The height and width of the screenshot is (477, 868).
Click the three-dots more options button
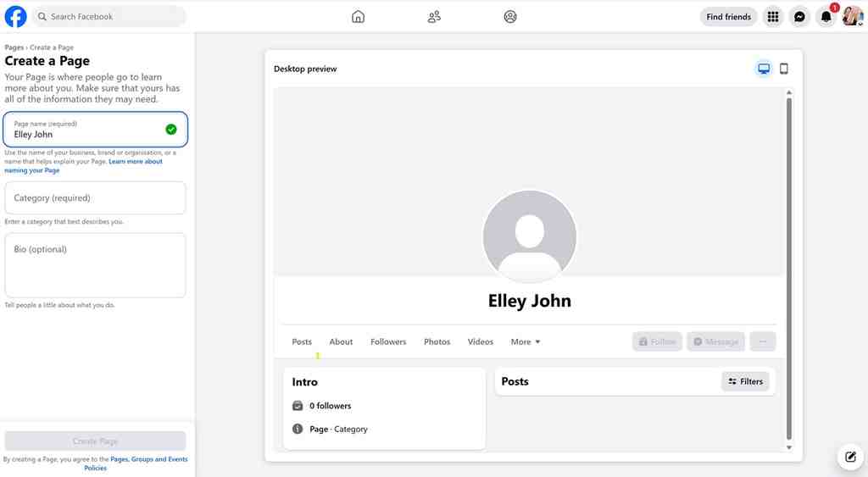point(763,342)
